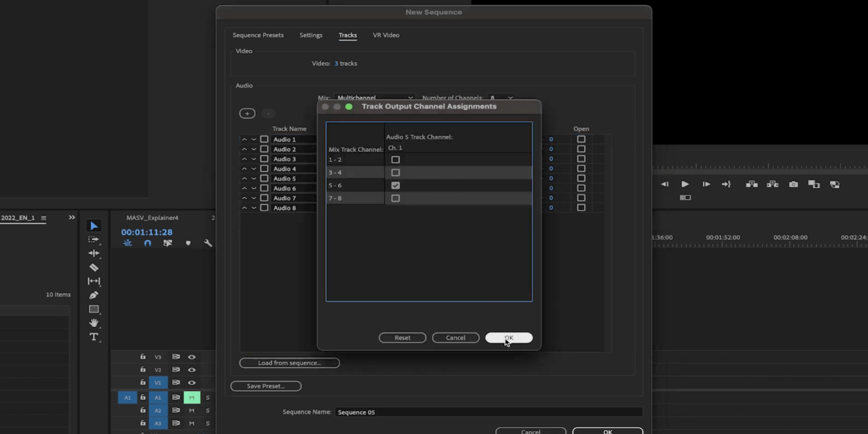Uncheck the 5 - 6 mix channel box
The height and width of the screenshot is (434, 868).
[x=396, y=185]
